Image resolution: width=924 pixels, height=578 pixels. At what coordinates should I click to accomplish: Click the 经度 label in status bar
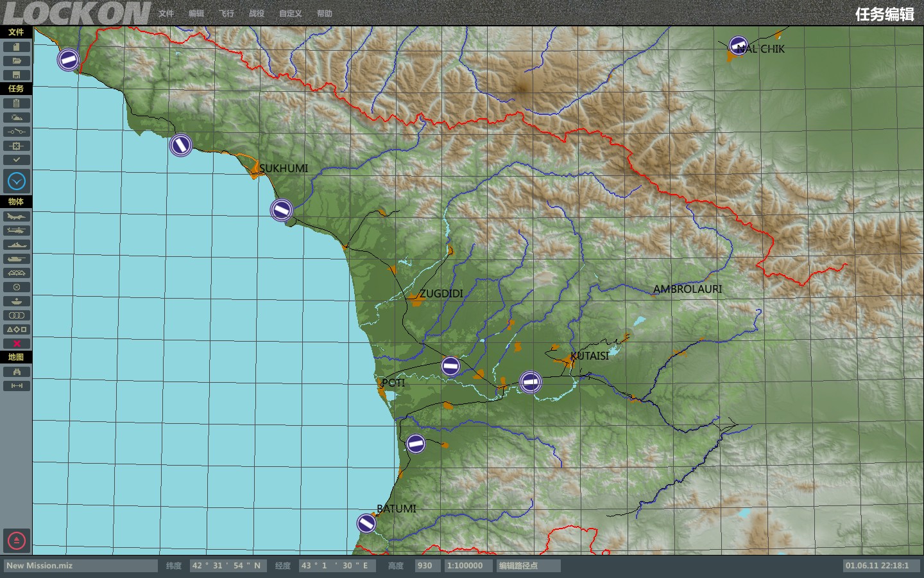[x=283, y=566]
